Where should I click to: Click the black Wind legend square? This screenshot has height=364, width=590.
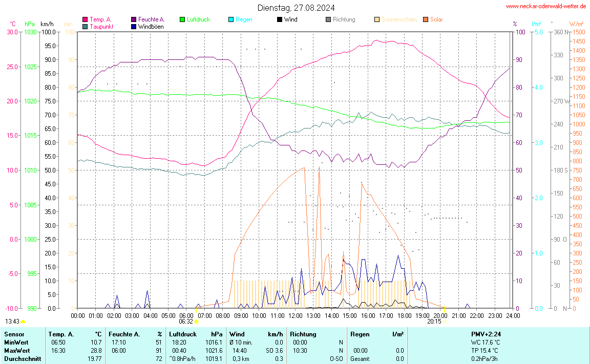(280, 19)
